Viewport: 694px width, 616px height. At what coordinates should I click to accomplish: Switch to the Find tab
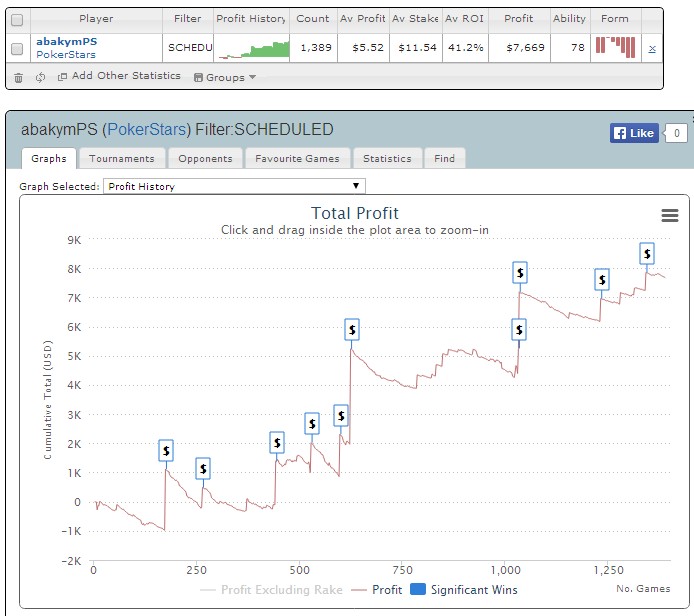tap(444, 158)
